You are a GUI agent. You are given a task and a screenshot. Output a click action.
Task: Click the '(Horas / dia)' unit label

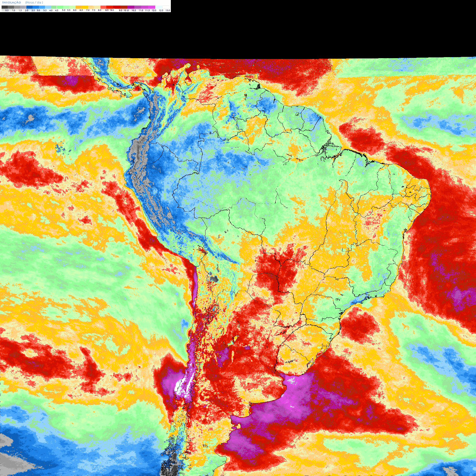click(34, 2)
